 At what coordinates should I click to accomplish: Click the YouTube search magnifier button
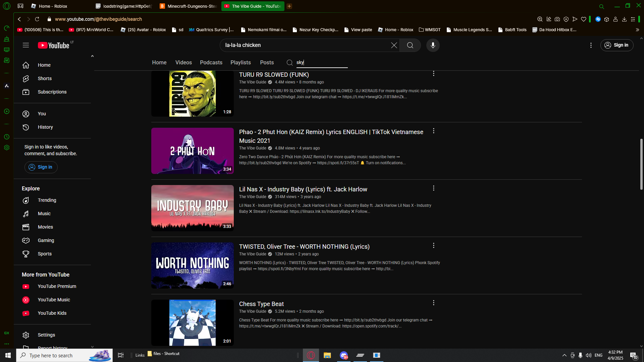410,45
